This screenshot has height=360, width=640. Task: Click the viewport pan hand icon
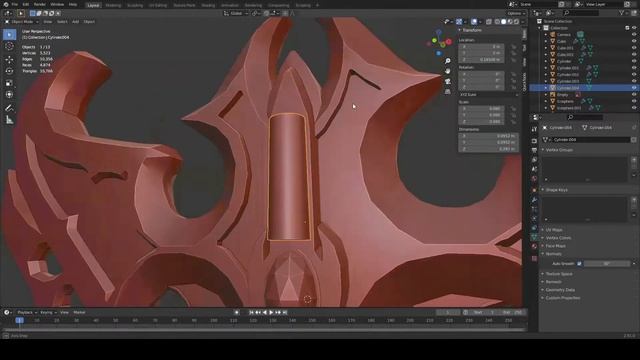point(448,71)
